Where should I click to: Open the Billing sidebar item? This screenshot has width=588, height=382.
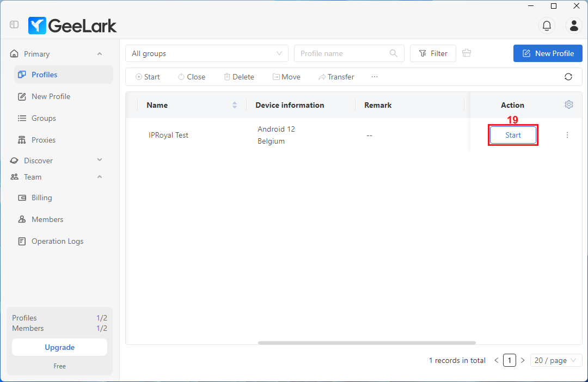(41, 198)
